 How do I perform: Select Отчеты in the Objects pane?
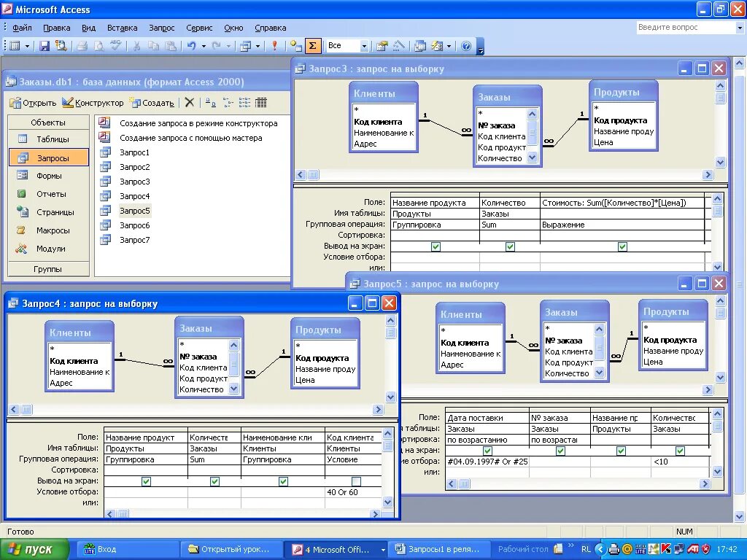point(49,194)
